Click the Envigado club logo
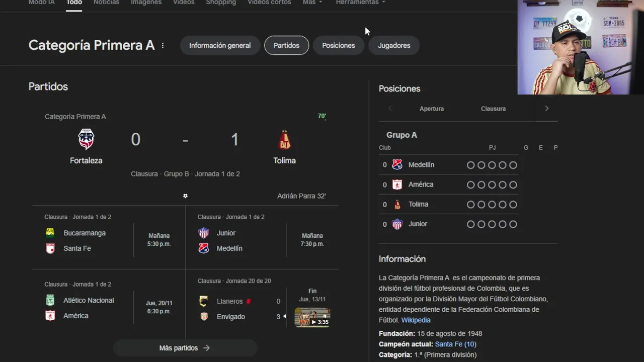 204,317
